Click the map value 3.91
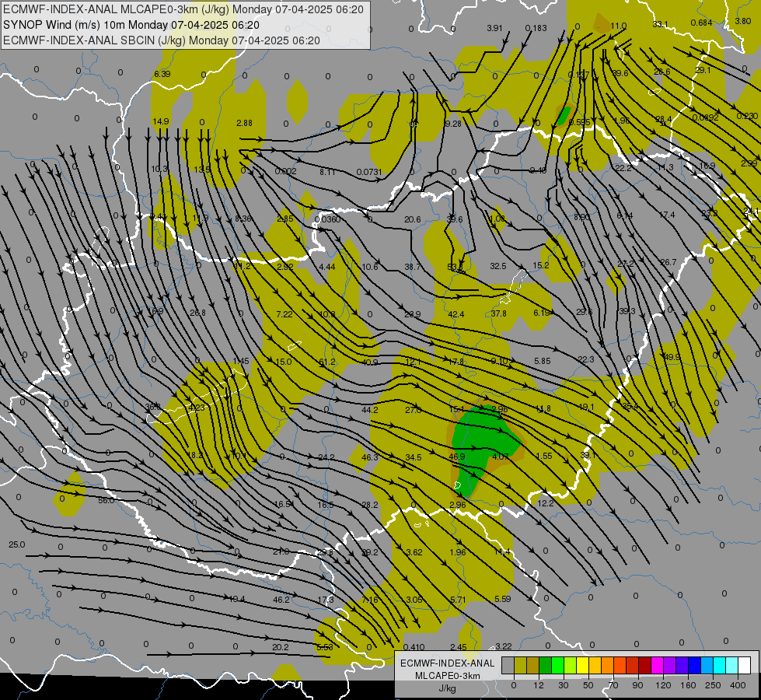761x700 pixels. coord(494,28)
